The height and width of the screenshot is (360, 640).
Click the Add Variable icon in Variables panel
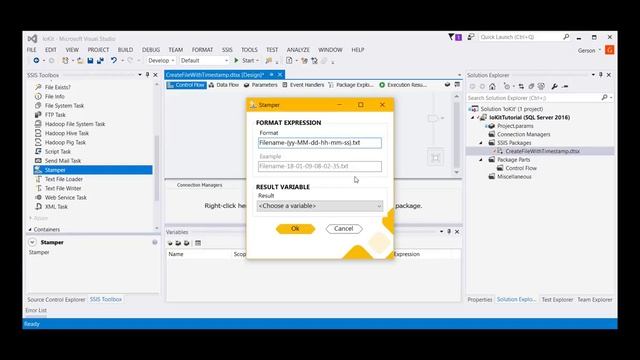170,243
